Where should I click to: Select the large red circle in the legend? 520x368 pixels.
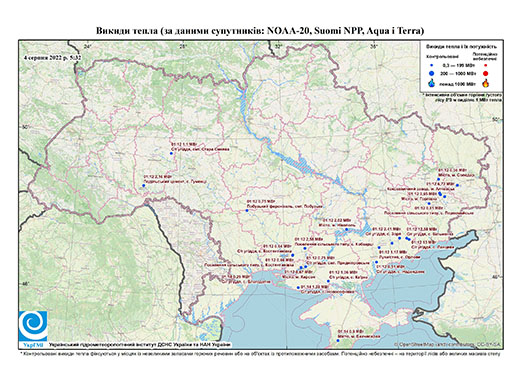pos(486,74)
